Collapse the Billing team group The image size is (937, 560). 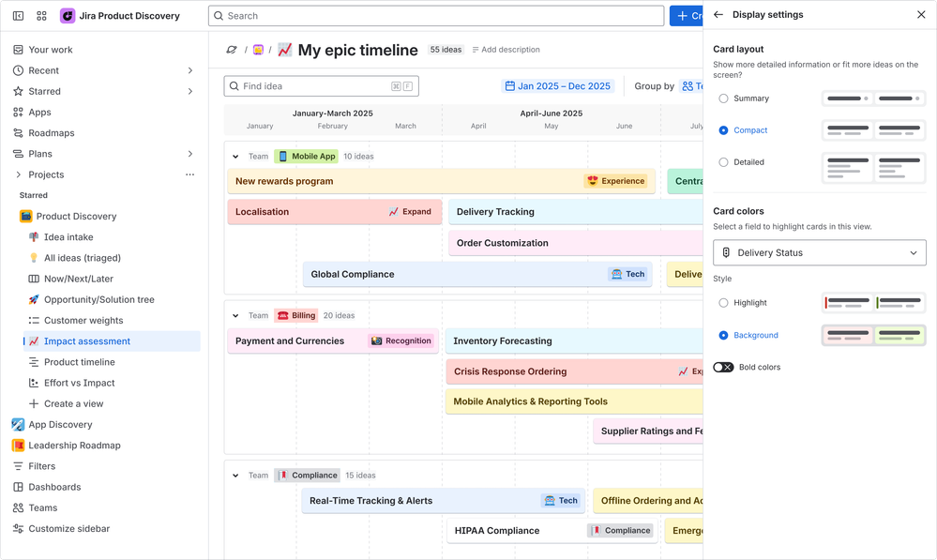[x=235, y=315]
